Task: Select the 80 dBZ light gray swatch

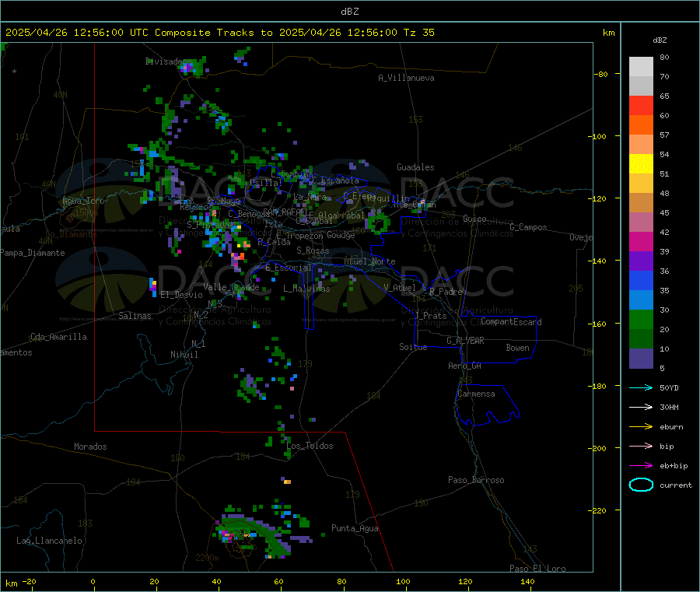Action: (x=641, y=67)
